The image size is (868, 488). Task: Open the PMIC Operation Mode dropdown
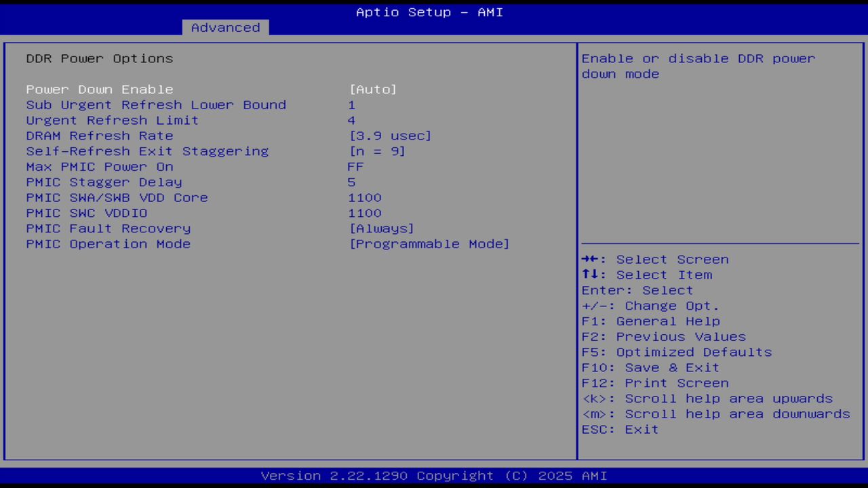[429, 244]
